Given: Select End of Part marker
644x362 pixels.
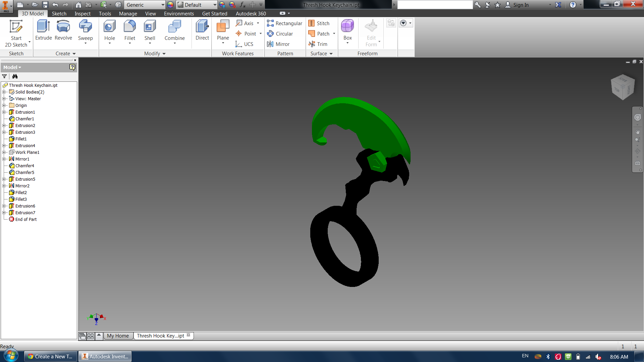Looking at the screenshot, I should coord(26,219).
